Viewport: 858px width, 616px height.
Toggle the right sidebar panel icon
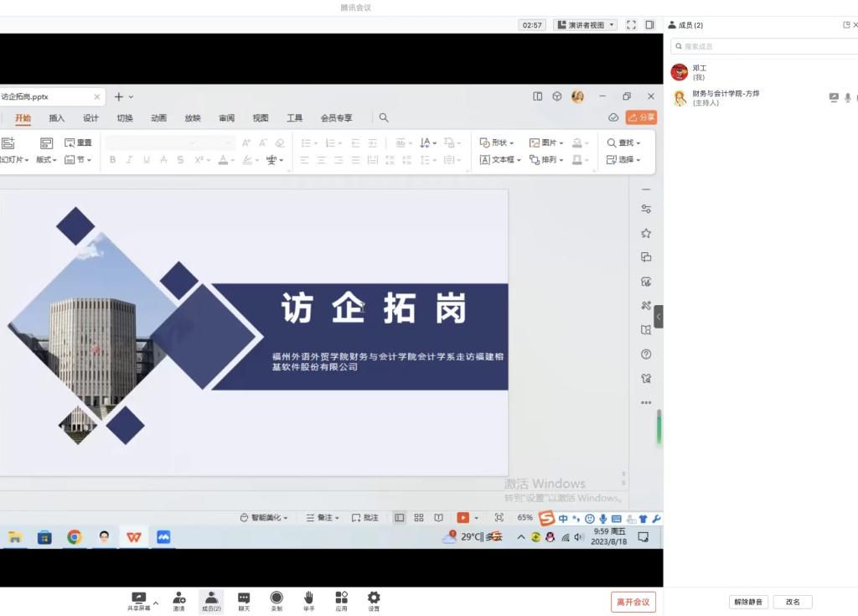[649, 25]
